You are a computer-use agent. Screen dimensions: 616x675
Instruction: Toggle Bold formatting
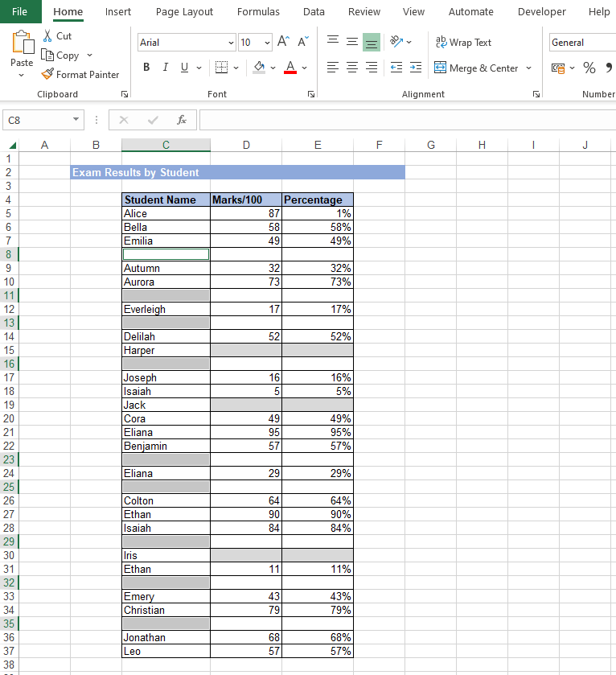click(146, 68)
